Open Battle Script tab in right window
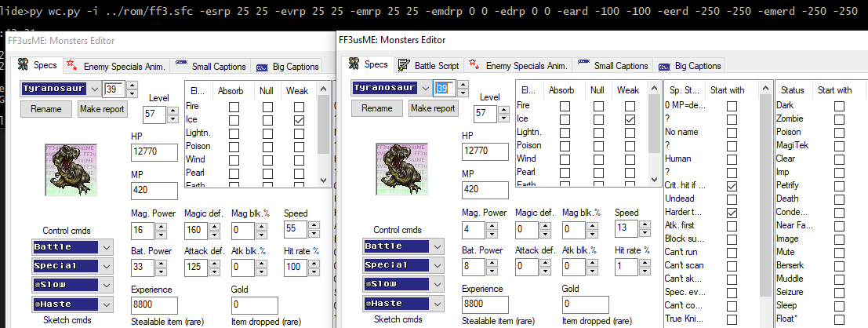This screenshot has height=328, width=868. (429, 65)
